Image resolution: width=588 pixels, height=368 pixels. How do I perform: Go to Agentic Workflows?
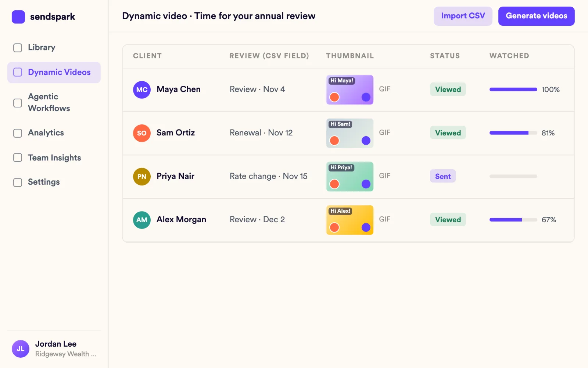54,103
